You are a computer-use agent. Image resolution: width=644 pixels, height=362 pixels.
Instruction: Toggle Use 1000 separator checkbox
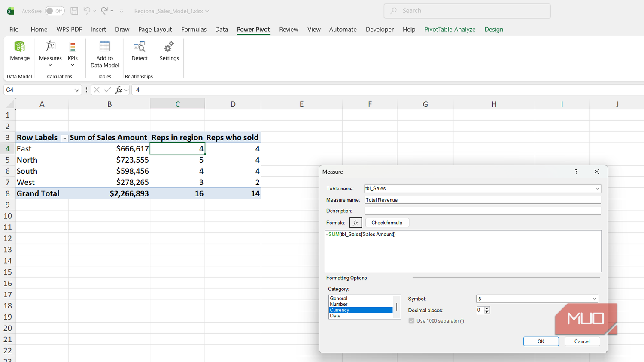pos(411,321)
